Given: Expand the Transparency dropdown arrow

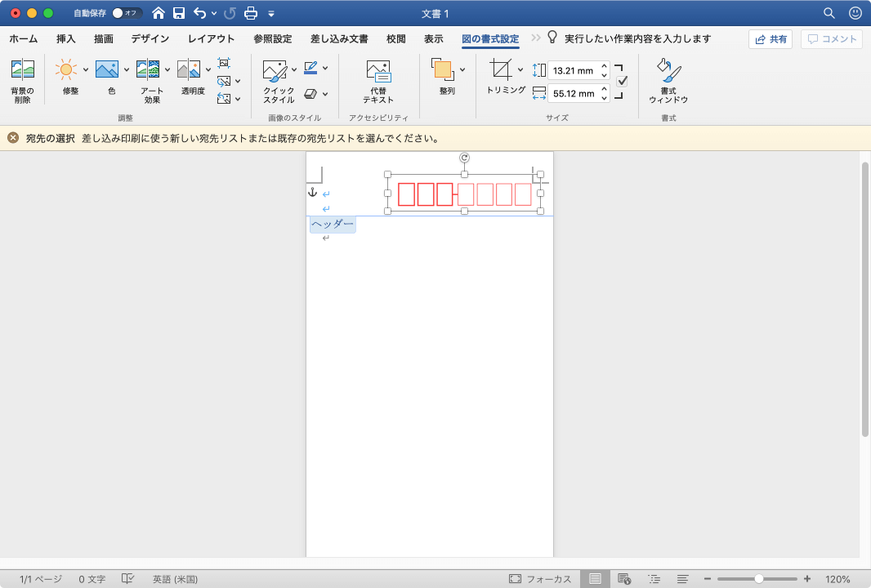Looking at the screenshot, I should pyautogui.click(x=208, y=70).
